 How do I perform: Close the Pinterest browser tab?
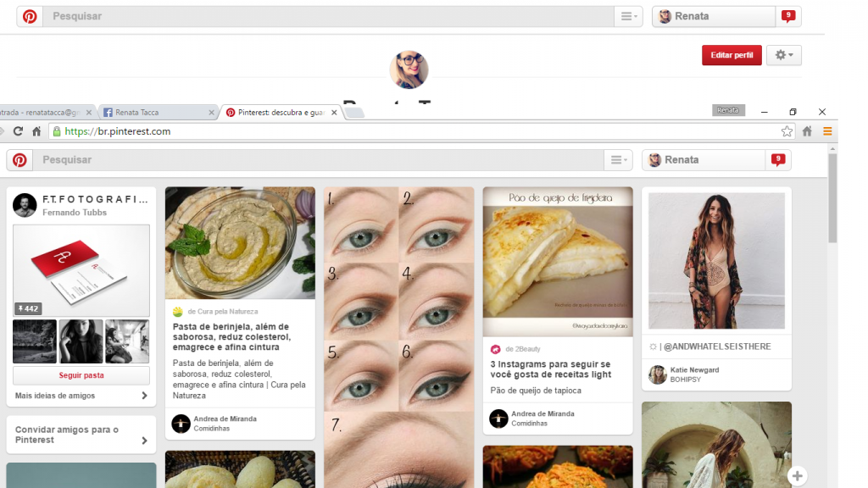tap(334, 113)
